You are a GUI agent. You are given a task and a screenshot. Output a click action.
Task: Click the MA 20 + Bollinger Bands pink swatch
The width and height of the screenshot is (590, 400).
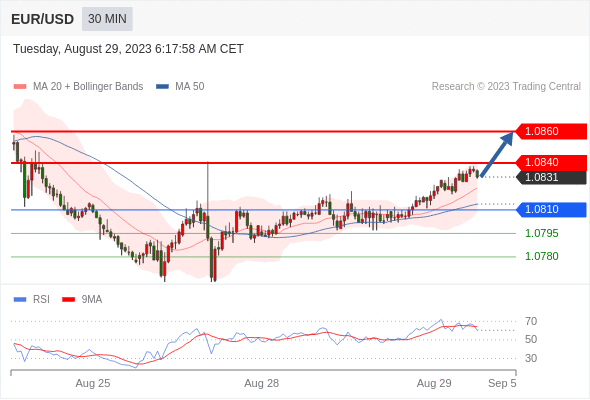pyautogui.click(x=20, y=87)
